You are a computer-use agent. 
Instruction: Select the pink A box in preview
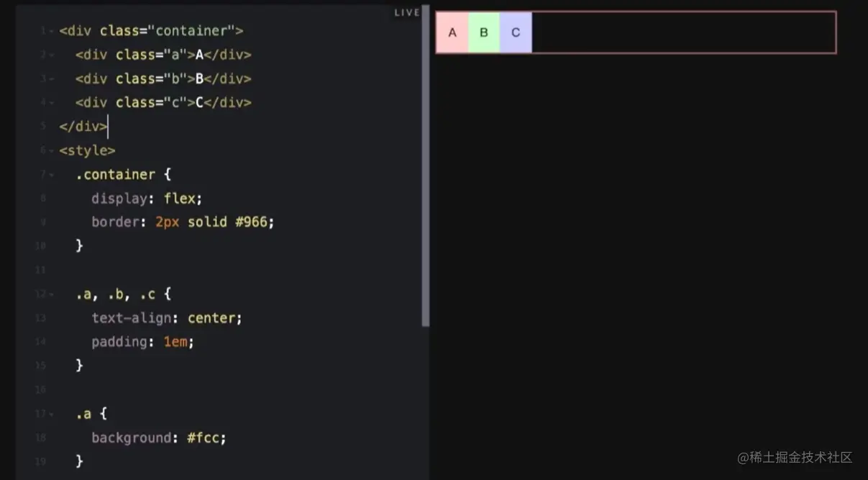coord(452,32)
